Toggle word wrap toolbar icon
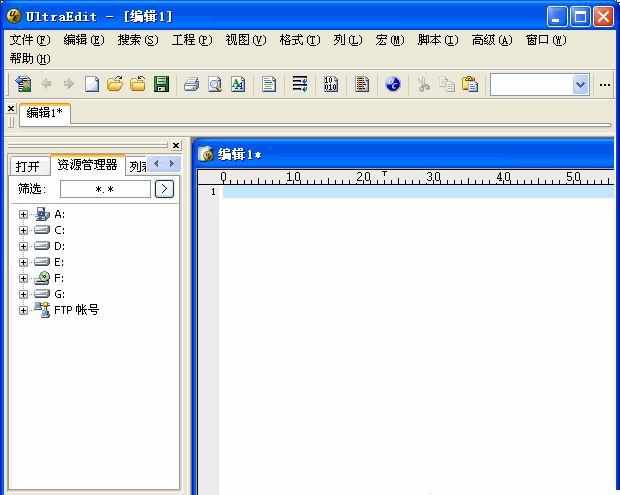The width and height of the screenshot is (620, 495). point(300,85)
